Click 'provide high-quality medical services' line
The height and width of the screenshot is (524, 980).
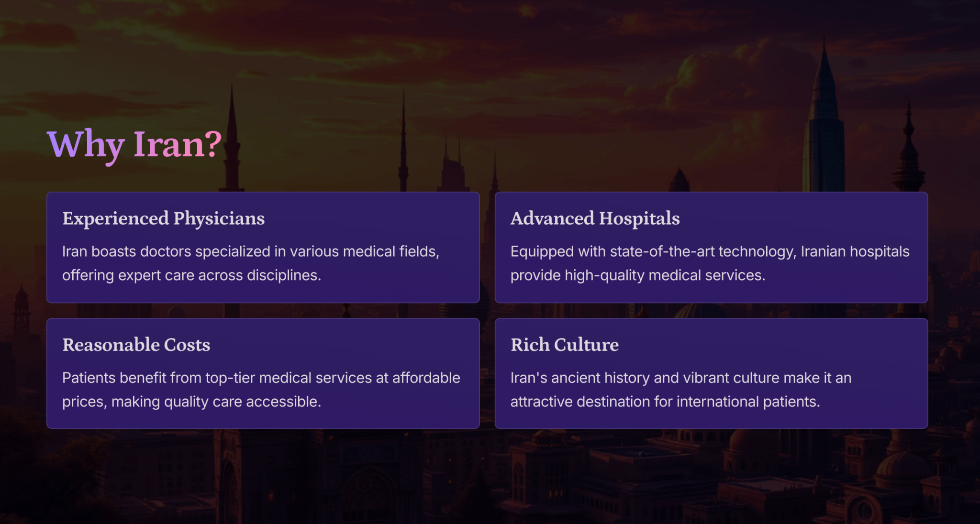coord(638,275)
